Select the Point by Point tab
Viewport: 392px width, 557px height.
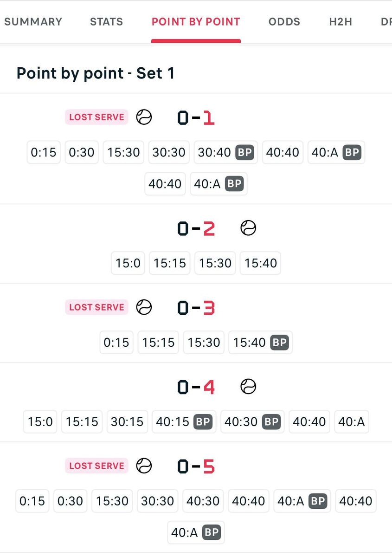[196, 21]
